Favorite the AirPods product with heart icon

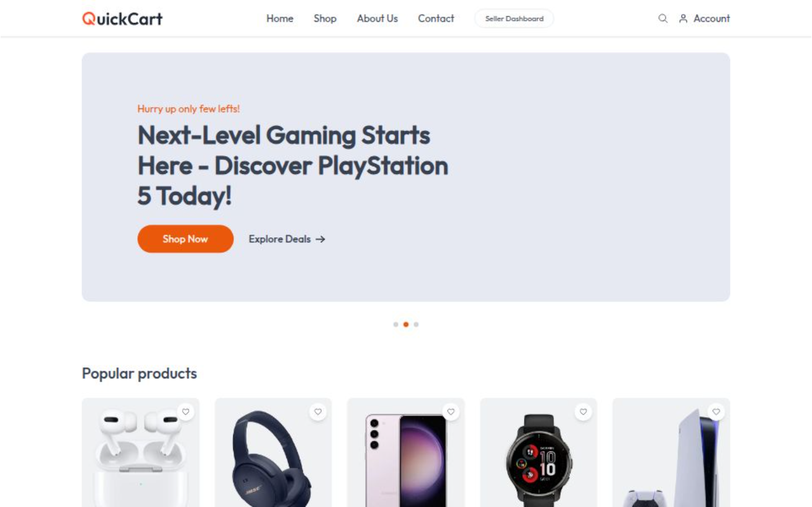pyautogui.click(x=185, y=411)
